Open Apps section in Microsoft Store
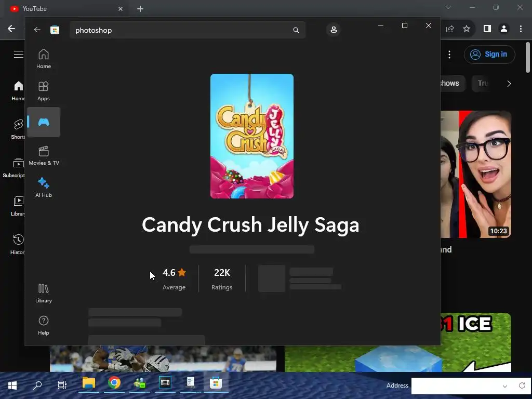This screenshot has width=532, height=399. (x=44, y=91)
